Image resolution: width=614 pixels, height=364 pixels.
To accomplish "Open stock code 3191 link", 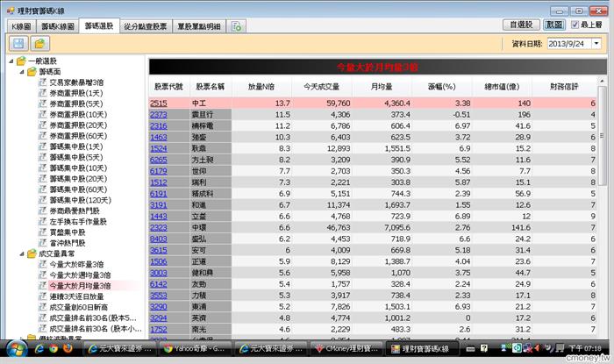I will (159, 205).
